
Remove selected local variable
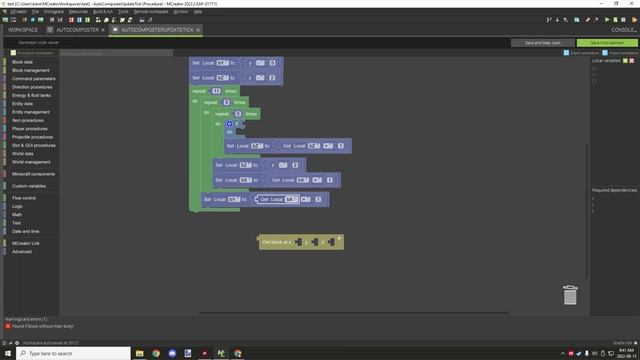tap(631, 60)
